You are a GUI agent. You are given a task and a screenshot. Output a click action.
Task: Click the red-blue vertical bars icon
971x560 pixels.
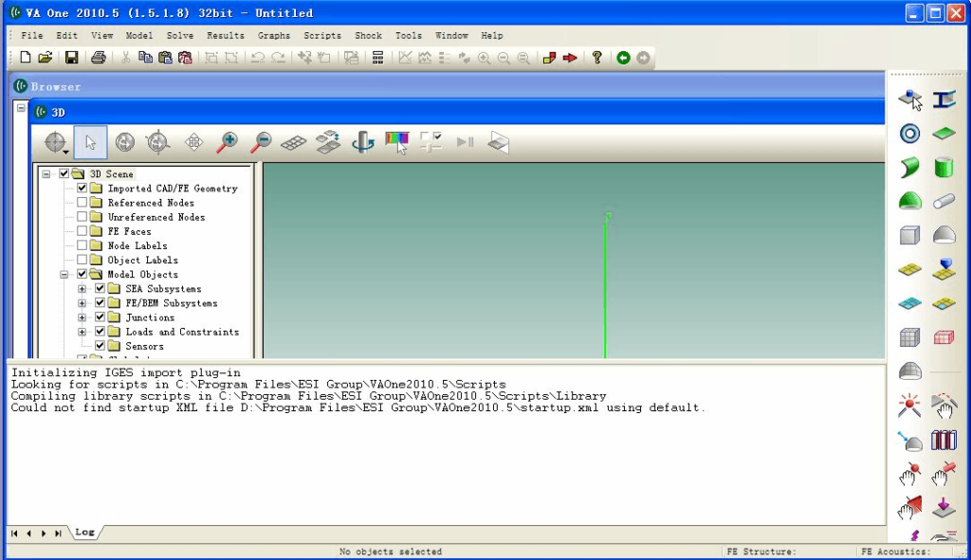click(944, 440)
